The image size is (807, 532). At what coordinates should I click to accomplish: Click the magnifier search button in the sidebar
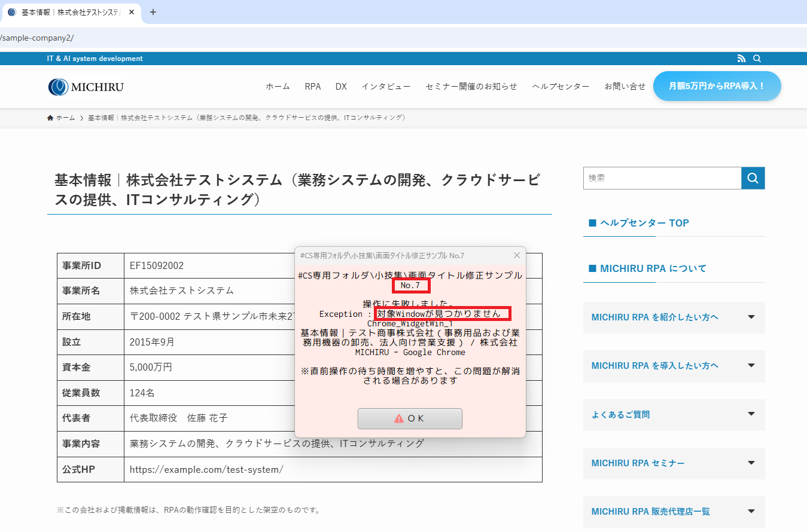click(753, 178)
